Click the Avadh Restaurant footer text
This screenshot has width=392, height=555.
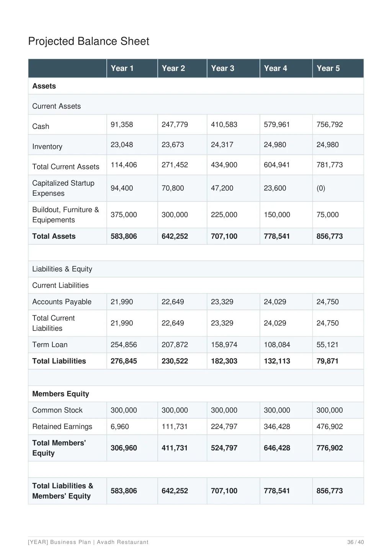pos(122,542)
